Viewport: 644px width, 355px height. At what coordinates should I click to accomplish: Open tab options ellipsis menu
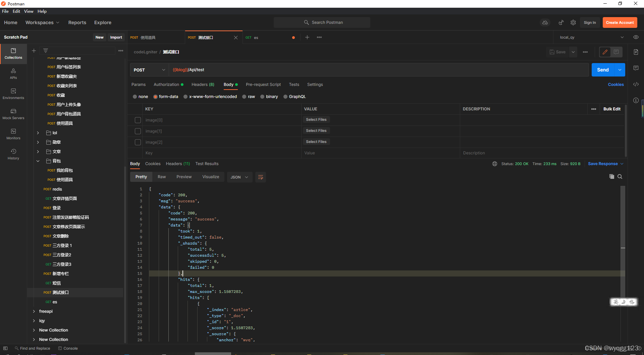(x=319, y=37)
